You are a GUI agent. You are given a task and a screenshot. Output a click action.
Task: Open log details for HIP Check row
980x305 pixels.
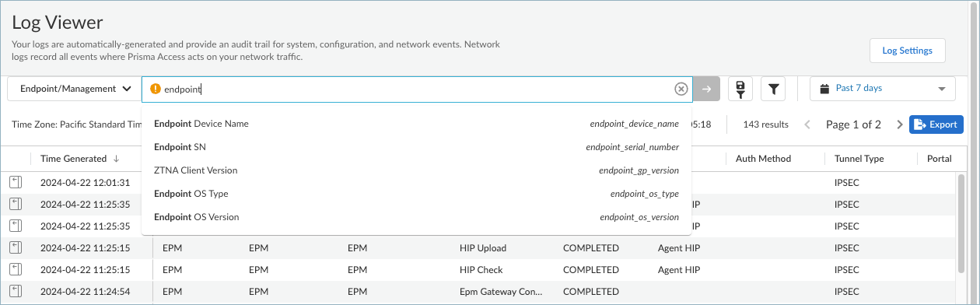[16, 270]
